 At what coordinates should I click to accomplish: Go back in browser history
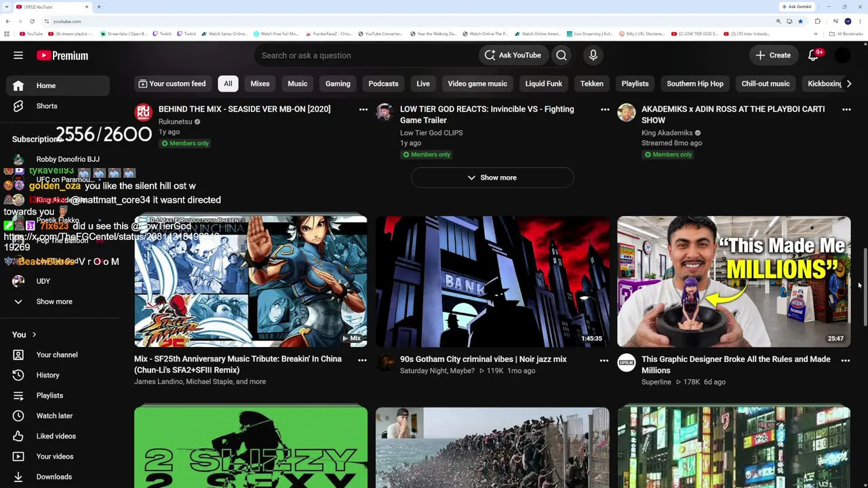(x=7, y=21)
